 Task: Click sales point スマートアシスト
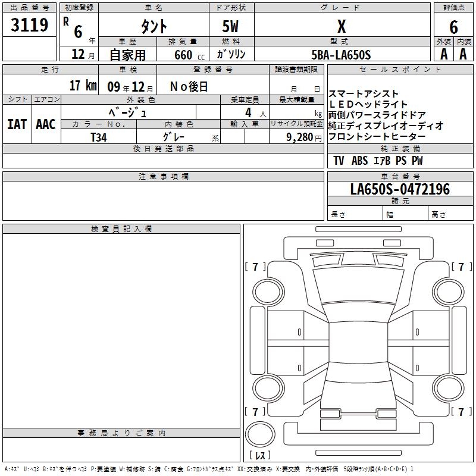coord(364,94)
